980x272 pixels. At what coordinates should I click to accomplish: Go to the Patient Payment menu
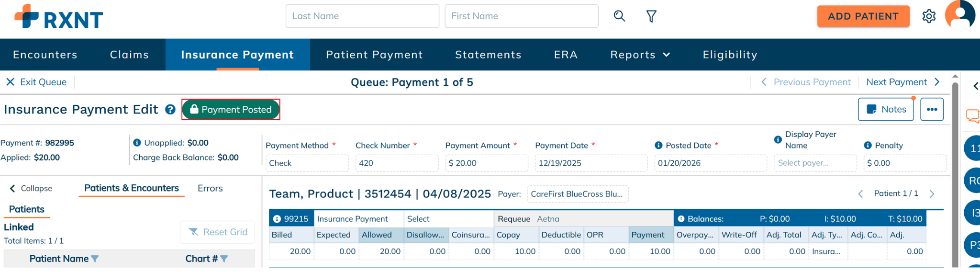pos(374,55)
